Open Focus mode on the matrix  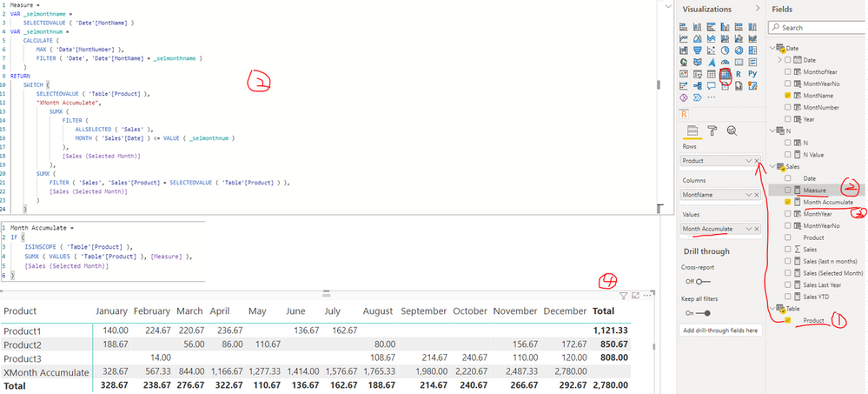(635, 296)
